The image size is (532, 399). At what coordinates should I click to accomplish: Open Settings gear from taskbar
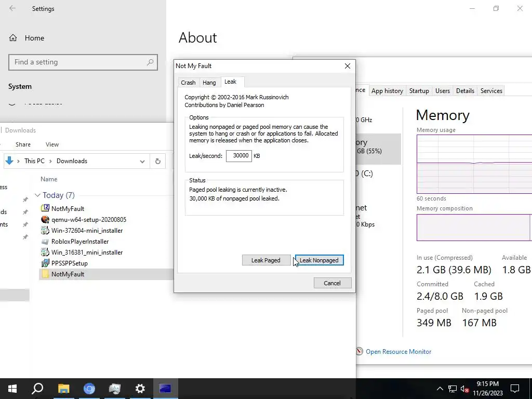point(140,389)
